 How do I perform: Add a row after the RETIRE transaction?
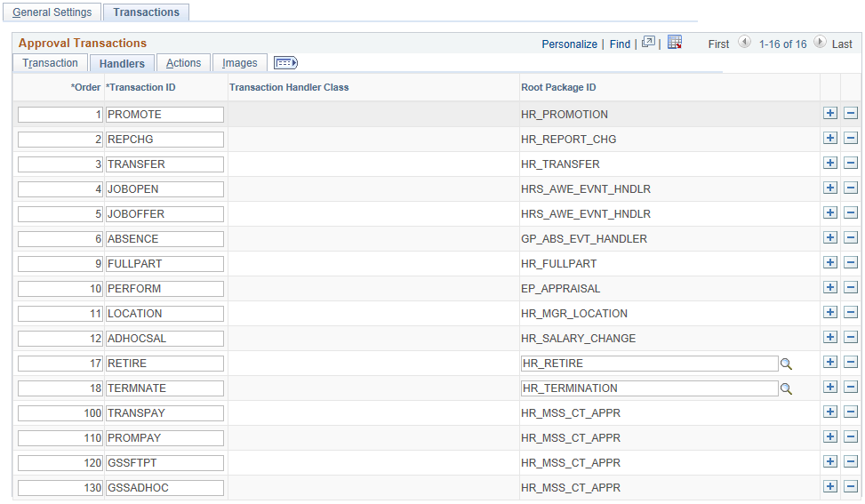click(829, 362)
